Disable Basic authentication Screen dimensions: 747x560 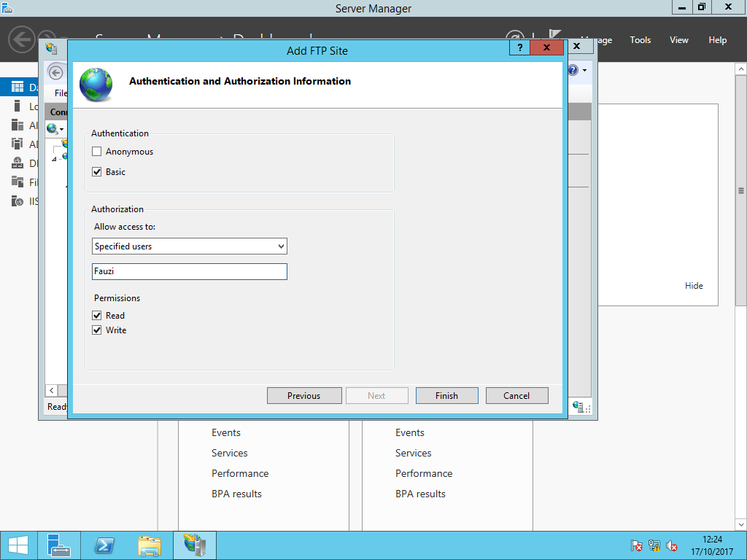tap(96, 171)
